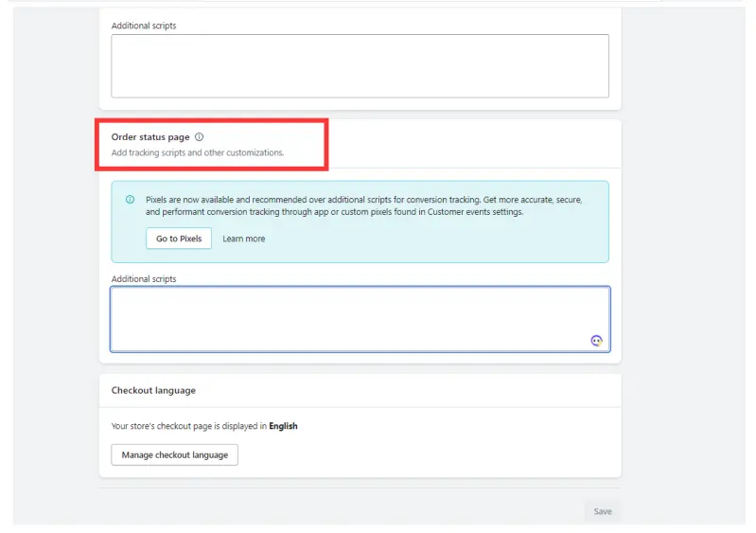Click 'Your store's checkout page is displayed' sentence
The image size is (756, 533).
189,426
